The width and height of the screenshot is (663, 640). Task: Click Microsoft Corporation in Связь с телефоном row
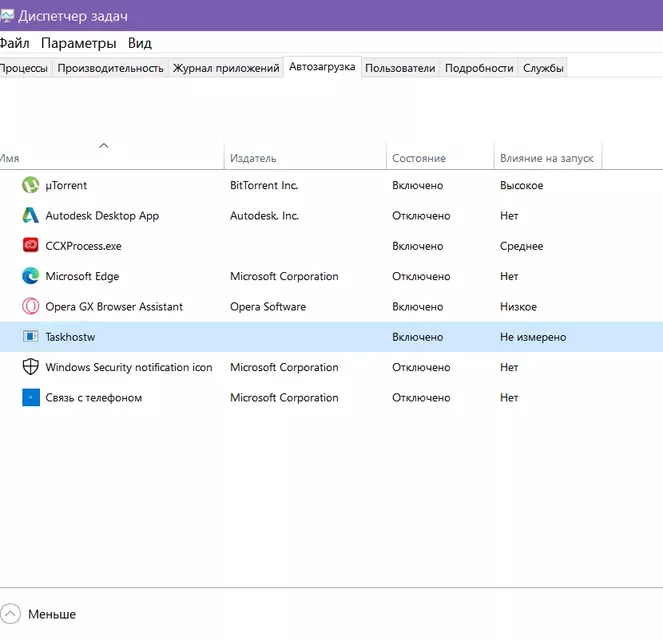(284, 398)
